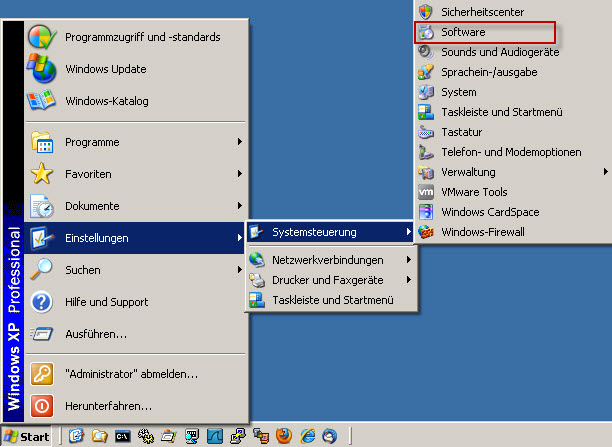Click the Hilfe und Support icon
This screenshot has width=612, height=447.
tap(42, 302)
